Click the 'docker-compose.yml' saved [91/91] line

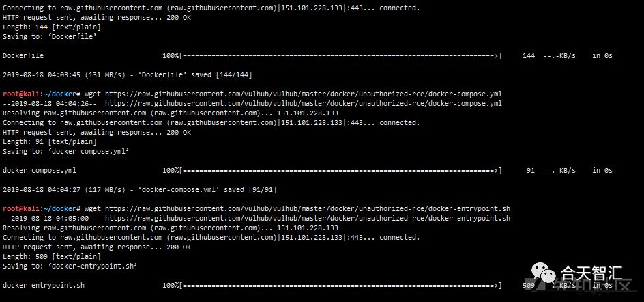click(140, 190)
